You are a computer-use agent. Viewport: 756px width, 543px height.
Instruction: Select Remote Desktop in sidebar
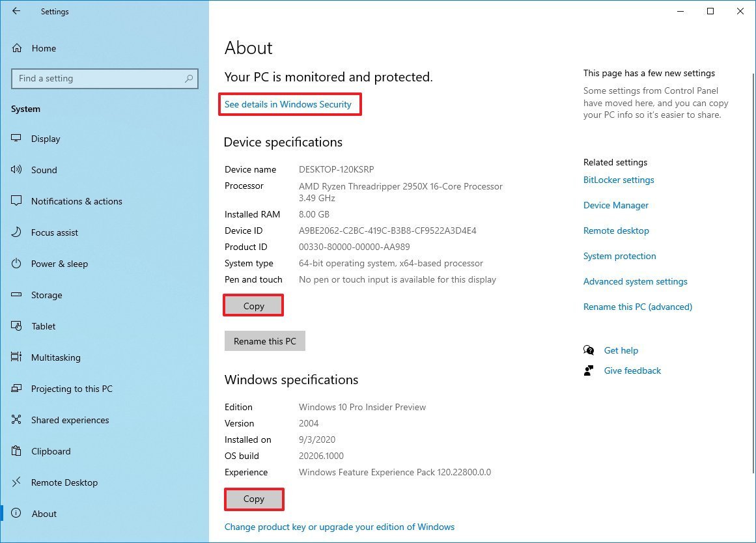pyautogui.click(x=64, y=482)
